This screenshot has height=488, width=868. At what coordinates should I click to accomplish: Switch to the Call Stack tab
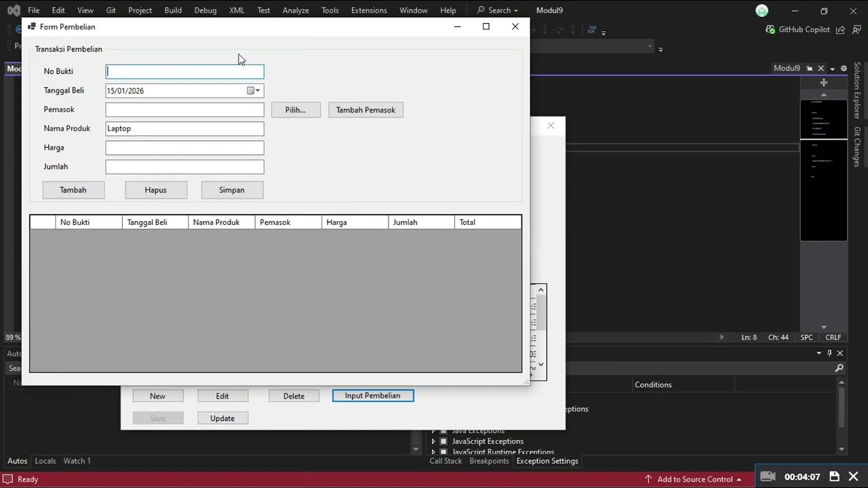click(x=446, y=461)
